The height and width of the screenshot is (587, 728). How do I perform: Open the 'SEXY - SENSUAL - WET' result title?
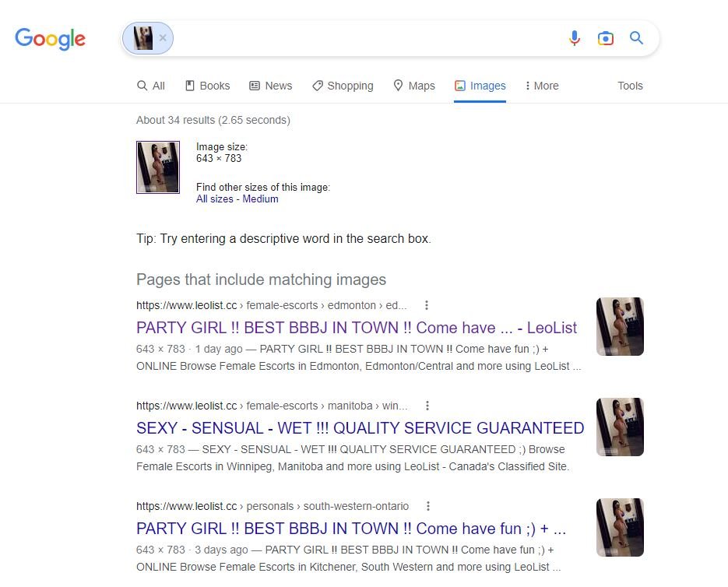[x=360, y=427]
